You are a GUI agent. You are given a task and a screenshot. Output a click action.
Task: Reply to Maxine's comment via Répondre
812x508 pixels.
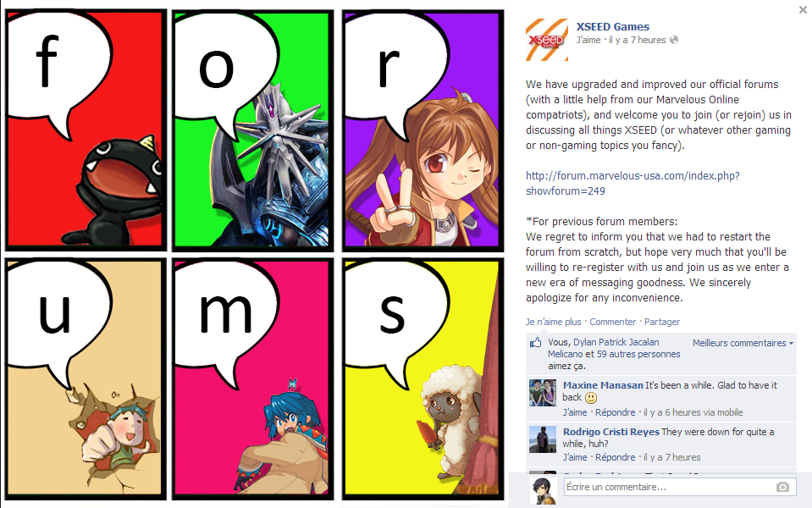[x=616, y=412]
